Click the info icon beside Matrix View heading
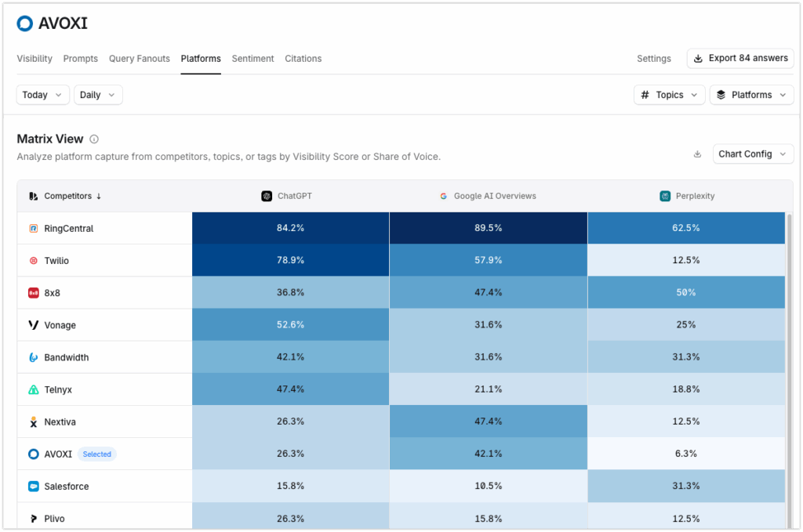This screenshot has width=803, height=532. coord(93,139)
